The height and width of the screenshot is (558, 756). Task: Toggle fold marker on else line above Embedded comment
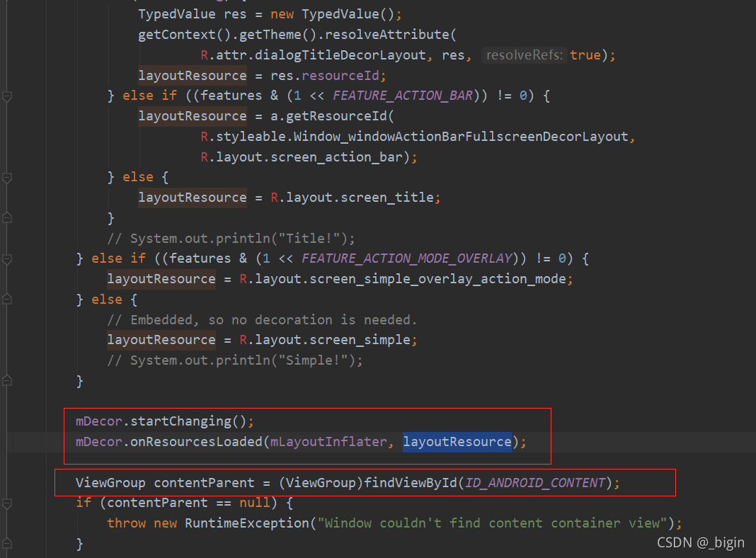coord(7,300)
